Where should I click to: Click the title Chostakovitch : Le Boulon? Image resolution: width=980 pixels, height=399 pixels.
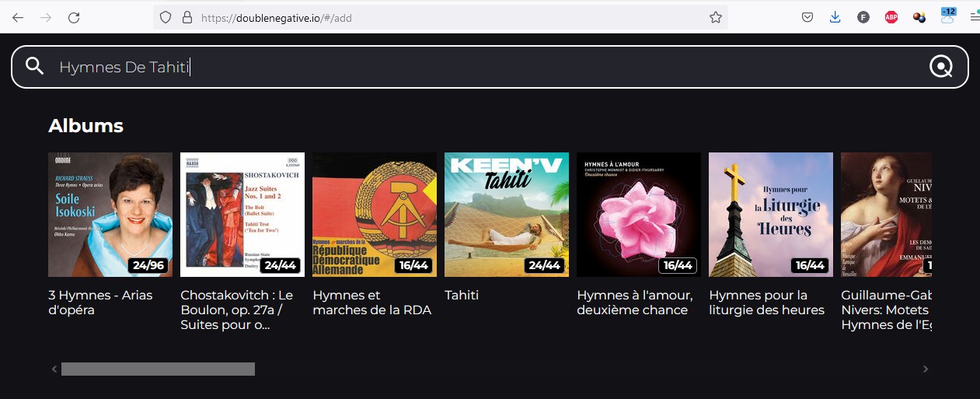coord(237,310)
